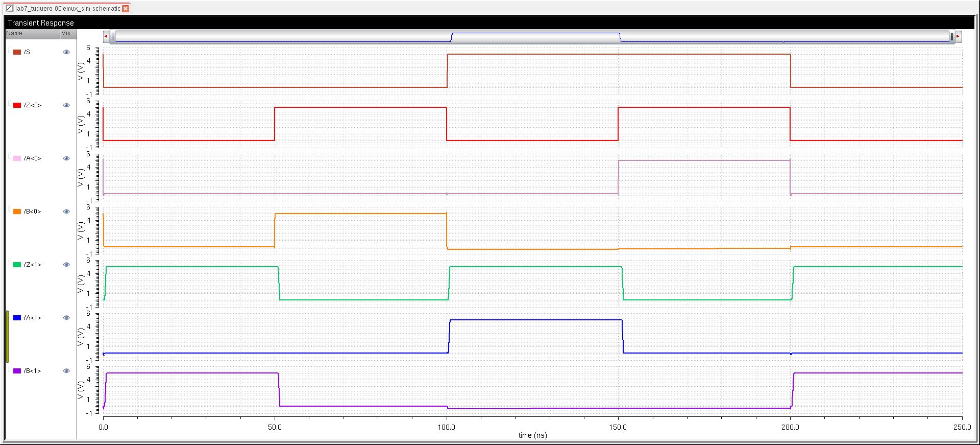Click the blue /A<1> color swatch
The width and height of the screenshot is (980, 445).
point(17,318)
